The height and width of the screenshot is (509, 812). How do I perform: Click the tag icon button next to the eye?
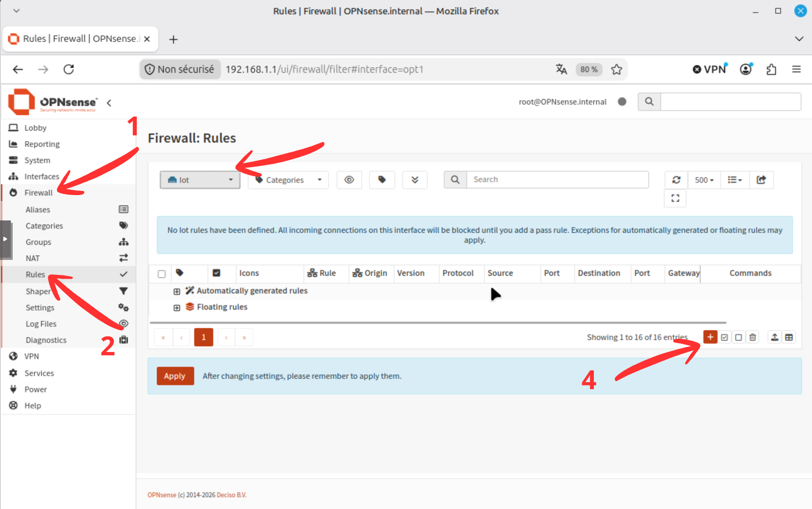(x=382, y=180)
